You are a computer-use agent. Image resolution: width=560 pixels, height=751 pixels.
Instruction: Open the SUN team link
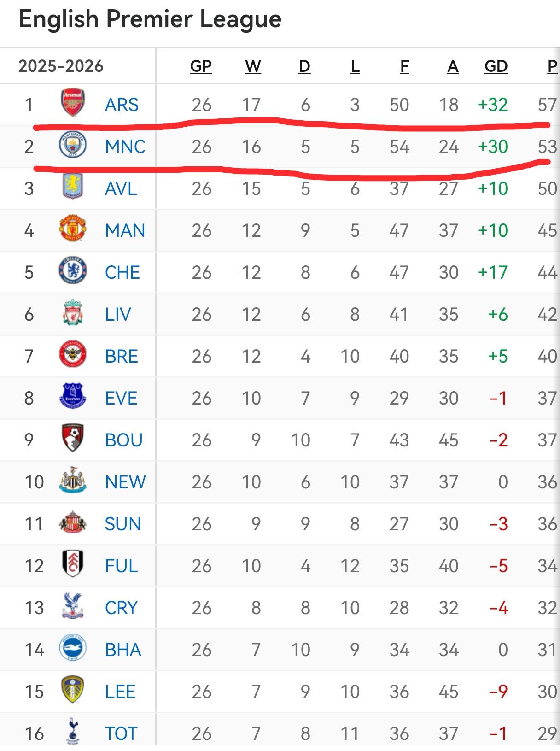click(x=122, y=524)
